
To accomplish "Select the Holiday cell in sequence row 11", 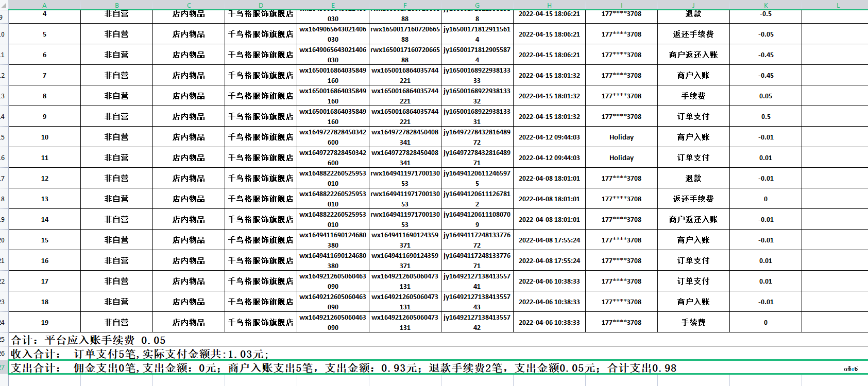I will click(621, 158).
